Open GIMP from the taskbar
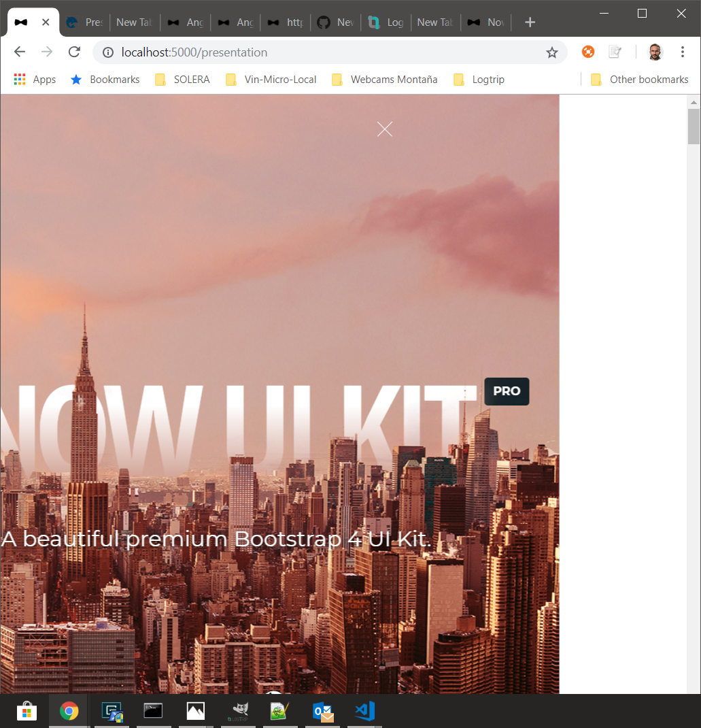701x728 pixels. 238,712
